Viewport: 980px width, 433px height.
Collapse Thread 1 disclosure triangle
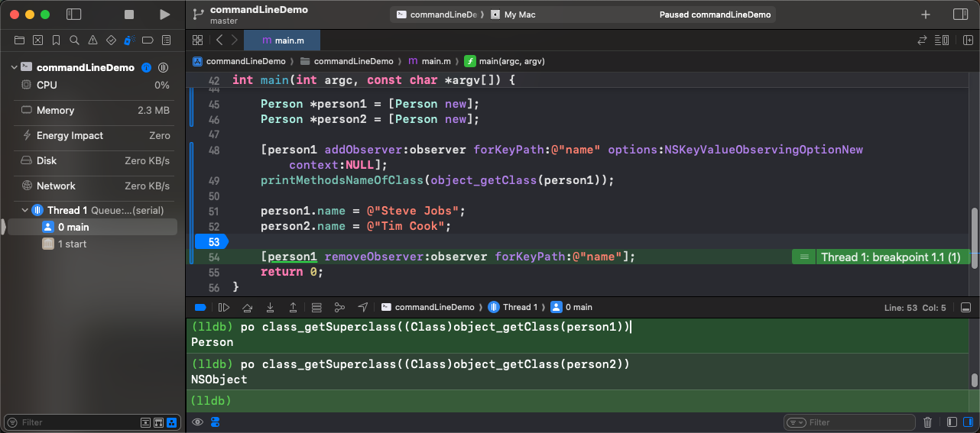pyautogui.click(x=24, y=210)
